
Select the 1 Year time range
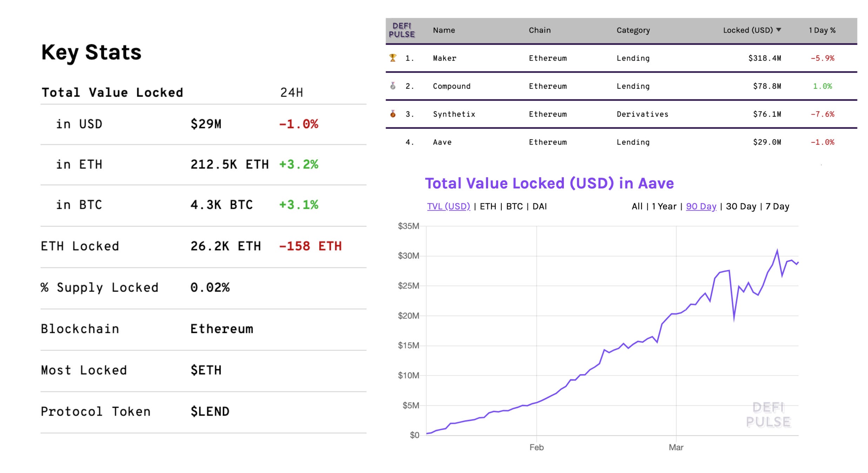(664, 206)
